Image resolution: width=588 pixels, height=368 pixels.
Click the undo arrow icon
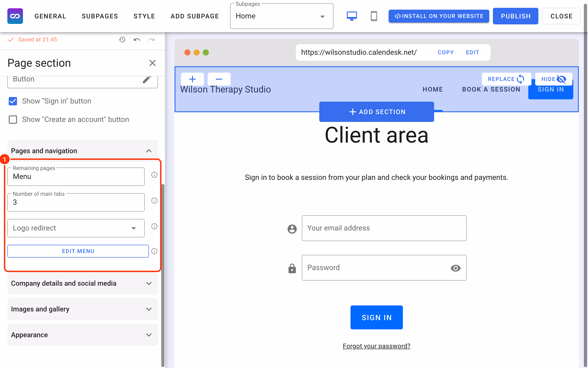(x=137, y=39)
